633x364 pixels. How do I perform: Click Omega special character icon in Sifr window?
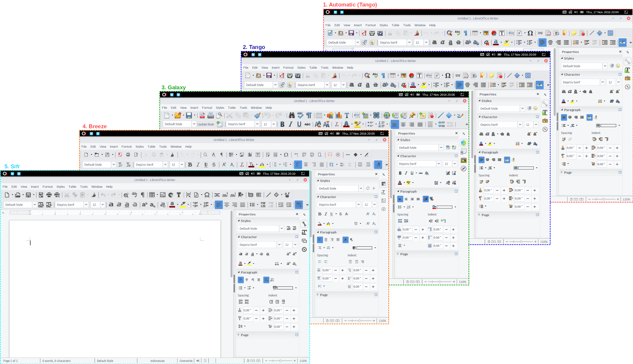207,195
